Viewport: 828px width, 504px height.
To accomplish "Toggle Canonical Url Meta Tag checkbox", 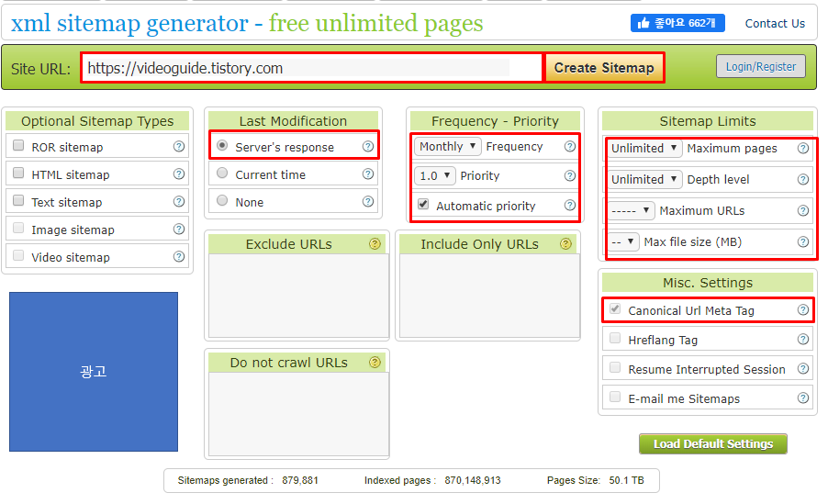I will [615, 308].
